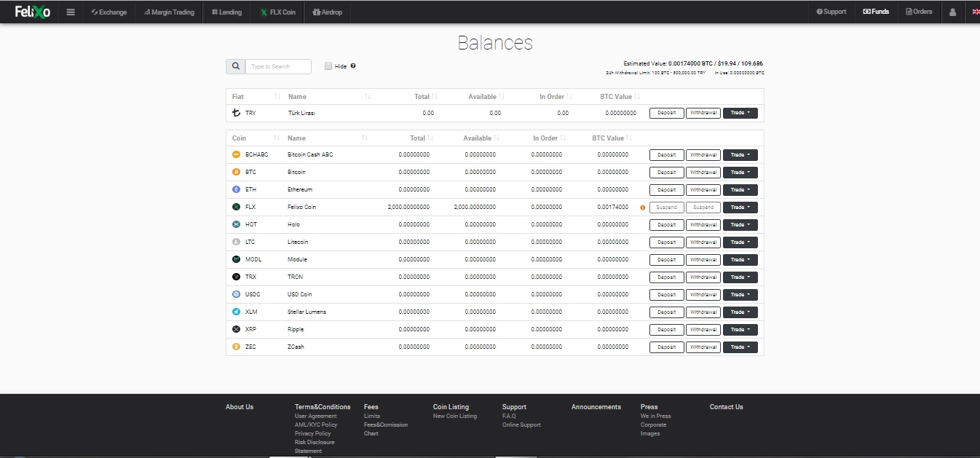Click the HOT coin icon
Image resolution: width=980 pixels, height=458 pixels.
tap(236, 224)
